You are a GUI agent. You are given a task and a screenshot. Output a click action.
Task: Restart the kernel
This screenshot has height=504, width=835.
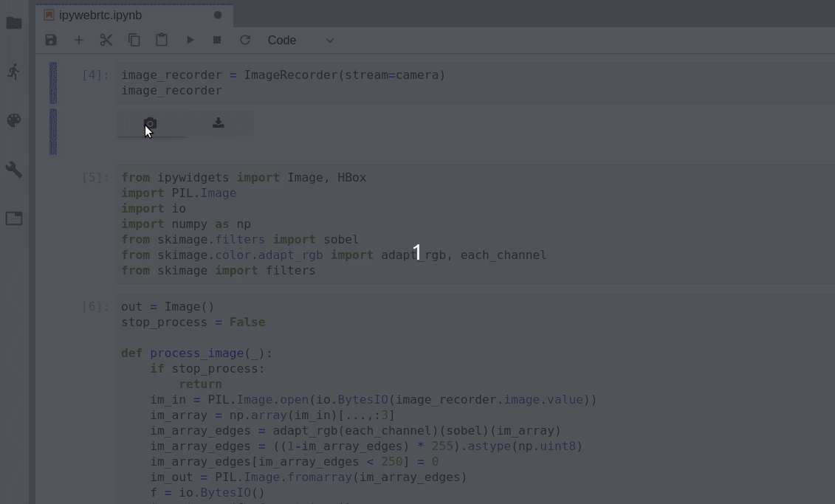click(245, 41)
